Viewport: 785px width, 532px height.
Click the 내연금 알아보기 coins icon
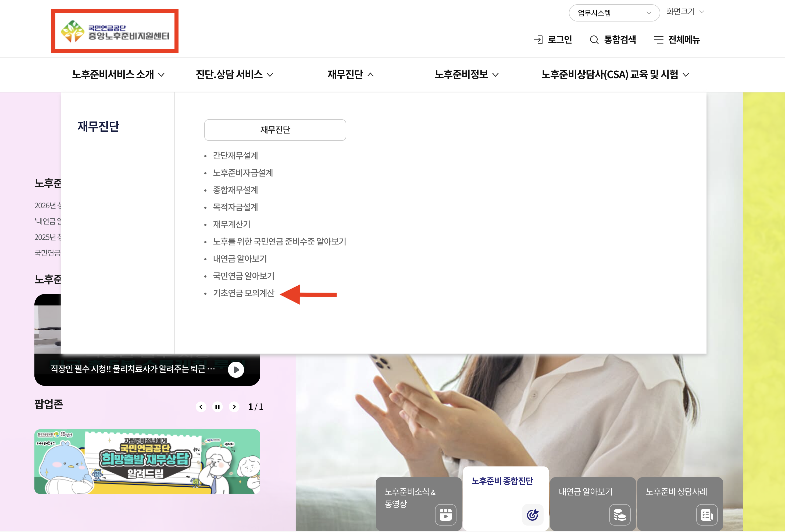(620, 515)
